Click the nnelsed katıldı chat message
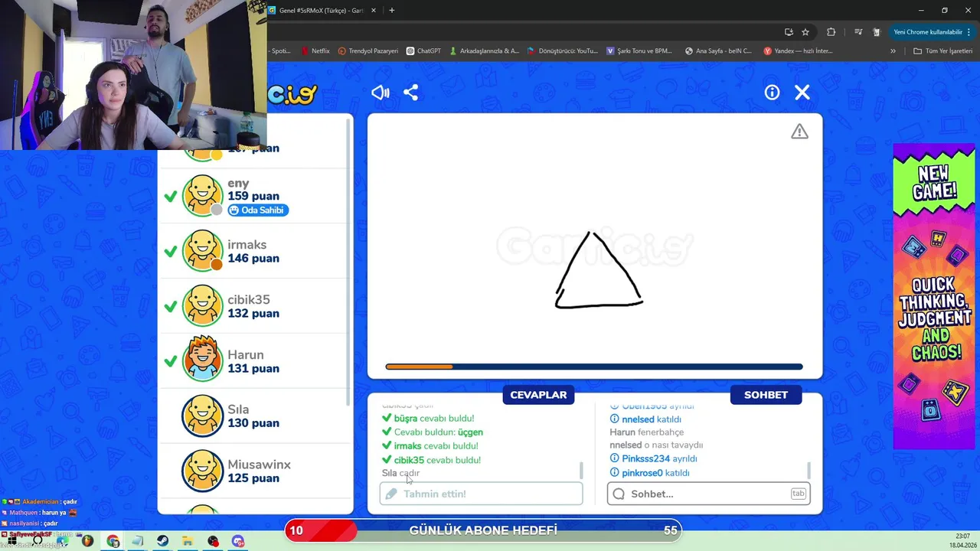 click(645, 419)
